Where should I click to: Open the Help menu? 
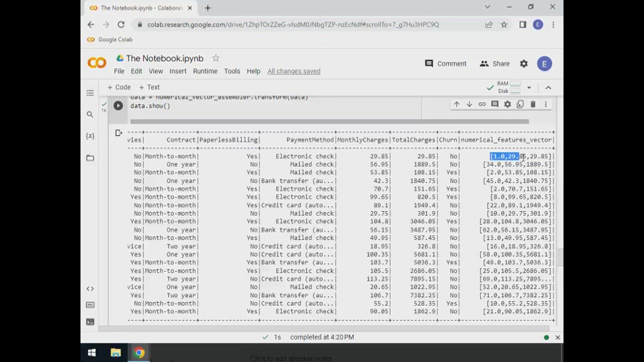[254, 71]
